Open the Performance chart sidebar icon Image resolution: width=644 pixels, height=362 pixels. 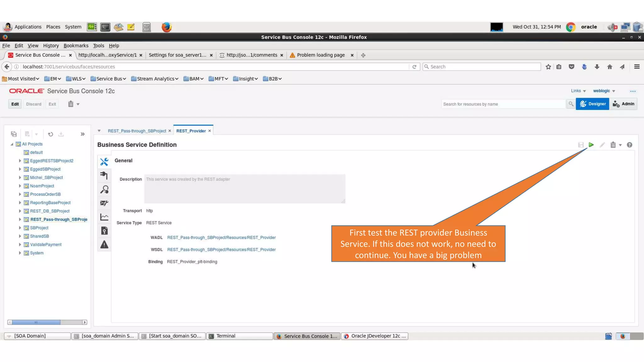tap(104, 217)
